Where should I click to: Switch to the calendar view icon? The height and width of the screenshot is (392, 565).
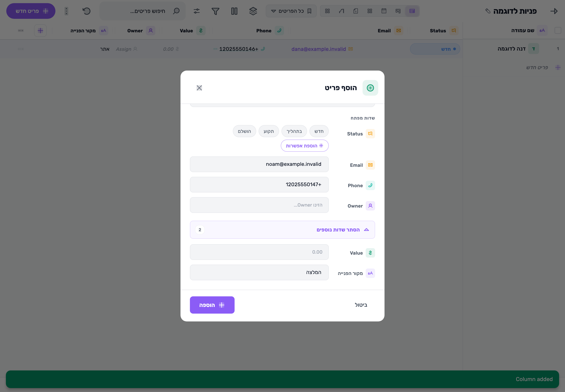pyautogui.click(x=384, y=11)
